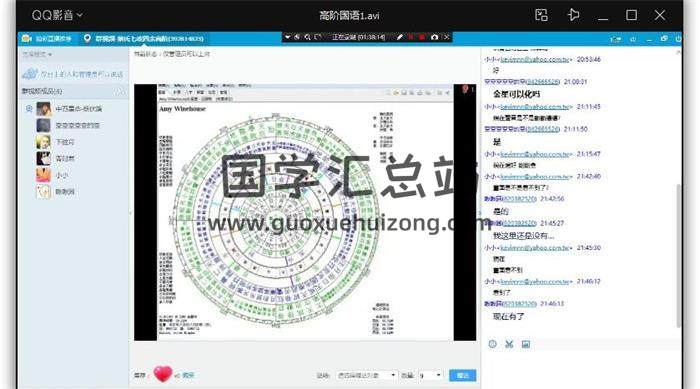Click the chat panel vertical scrollbar
700x389 pixels.
coord(679,255)
